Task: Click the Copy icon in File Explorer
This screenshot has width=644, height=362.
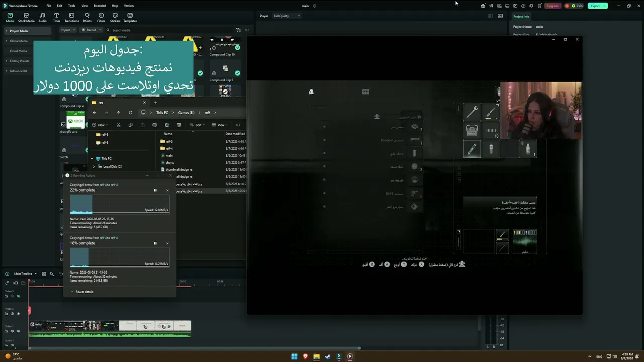Action: click(130, 125)
